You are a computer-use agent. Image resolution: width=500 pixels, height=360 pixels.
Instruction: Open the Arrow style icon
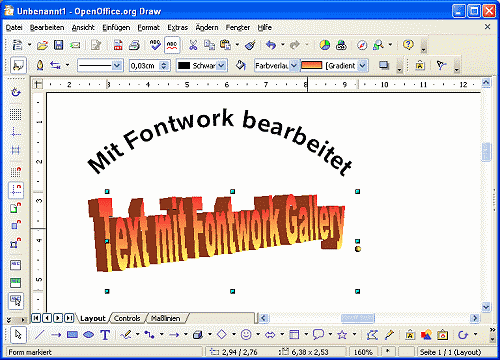click(55, 65)
